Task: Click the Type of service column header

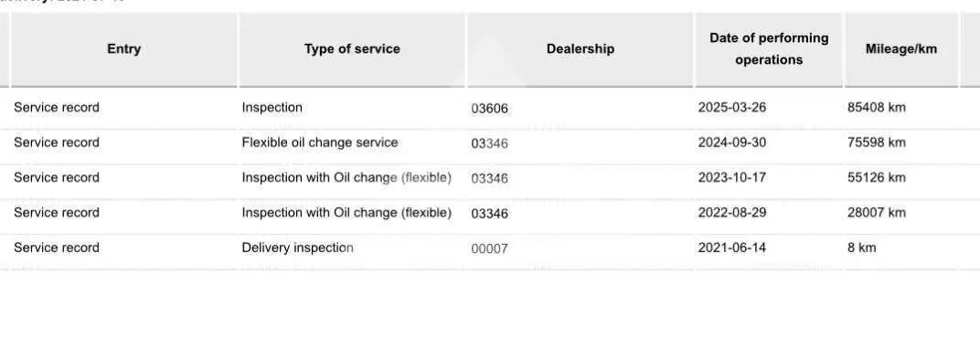Action: 352,48
